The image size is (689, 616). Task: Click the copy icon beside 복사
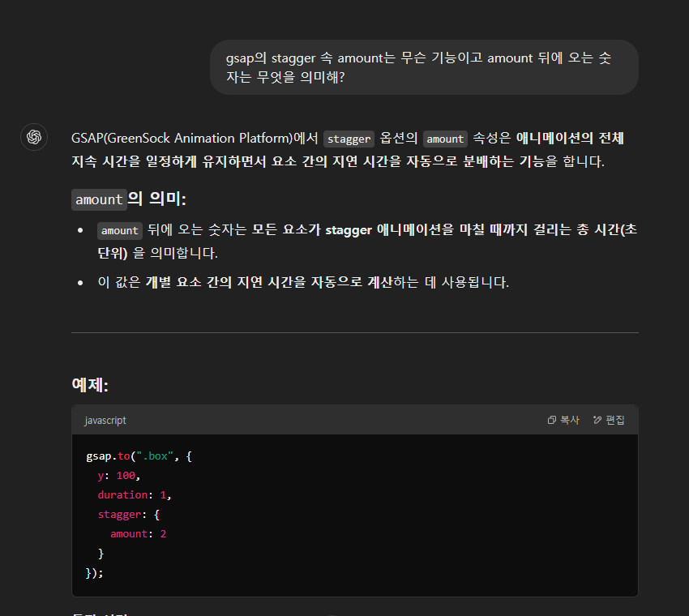point(551,420)
